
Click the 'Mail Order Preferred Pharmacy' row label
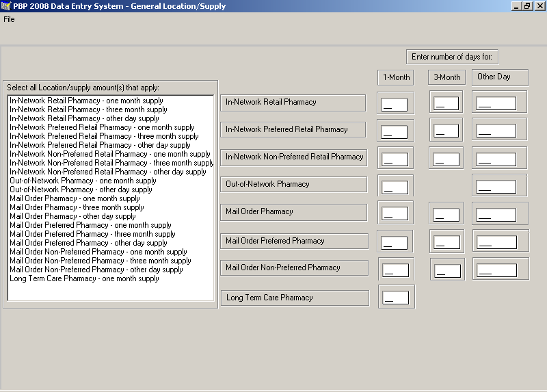295,241
